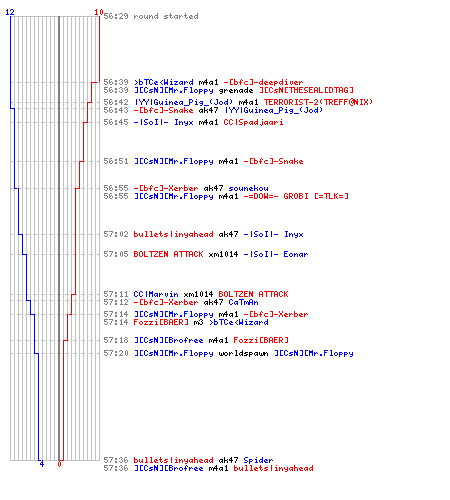This screenshot has width=450, height=500.
Task: Click Spider victim name at 57:36
Action: click(258, 460)
